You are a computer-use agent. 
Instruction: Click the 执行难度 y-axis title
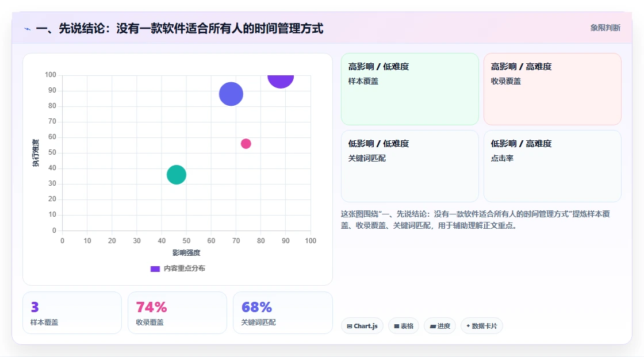pyautogui.click(x=36, y=153)
